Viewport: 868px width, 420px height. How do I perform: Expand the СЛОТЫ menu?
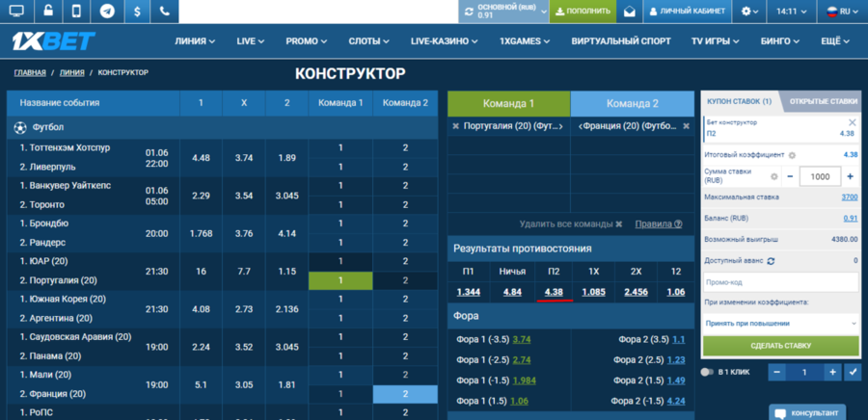(x=368, y=40)
